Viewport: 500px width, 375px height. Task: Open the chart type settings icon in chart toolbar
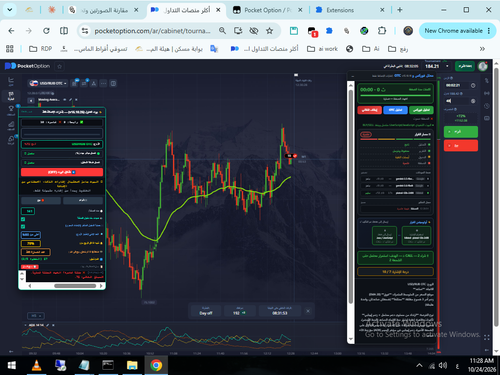point(74,83)
